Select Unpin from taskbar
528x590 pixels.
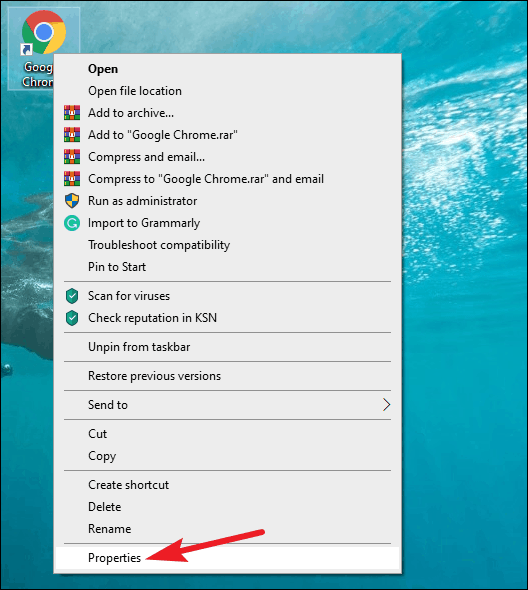tap(227, 347)
